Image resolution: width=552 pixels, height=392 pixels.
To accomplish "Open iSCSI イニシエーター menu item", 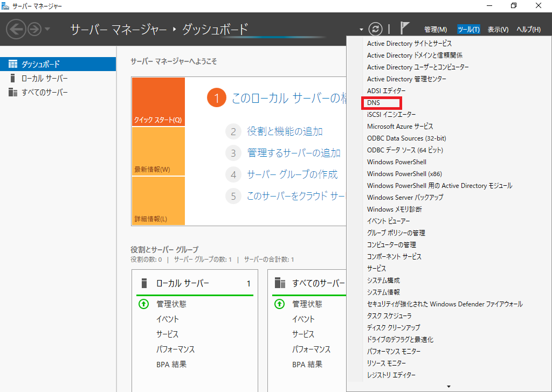I will 391,115.
